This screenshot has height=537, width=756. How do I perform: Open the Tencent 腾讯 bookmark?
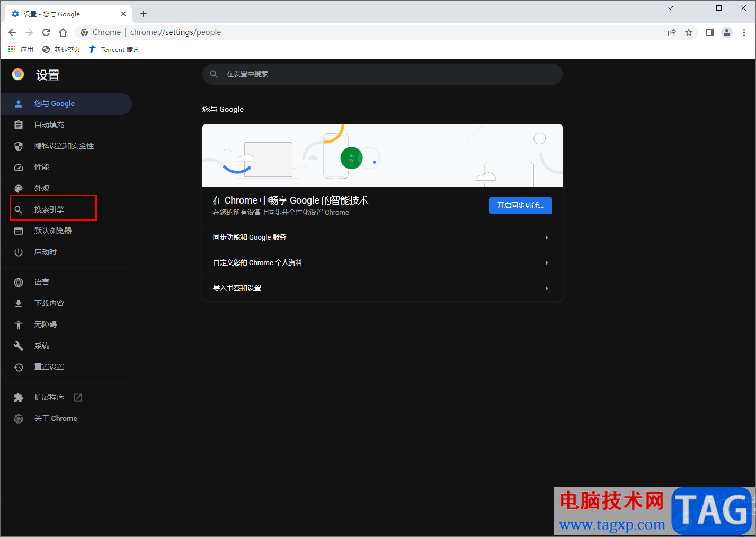click(x=114, y=49)
